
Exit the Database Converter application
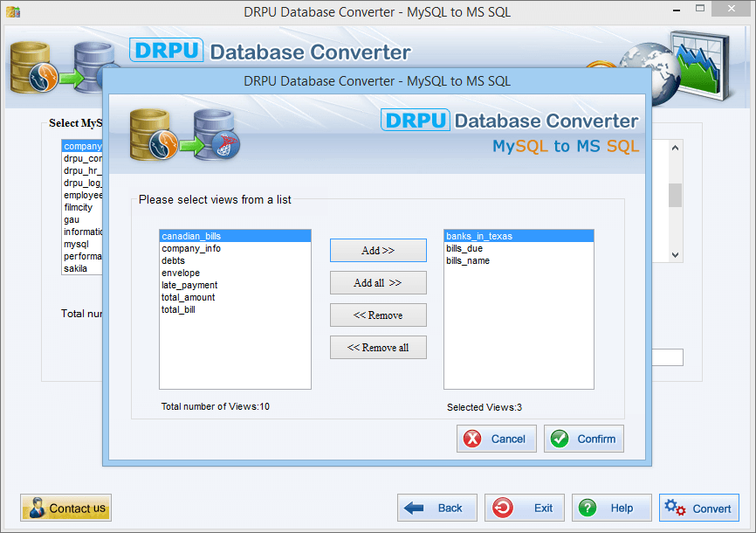click(524, 508)
